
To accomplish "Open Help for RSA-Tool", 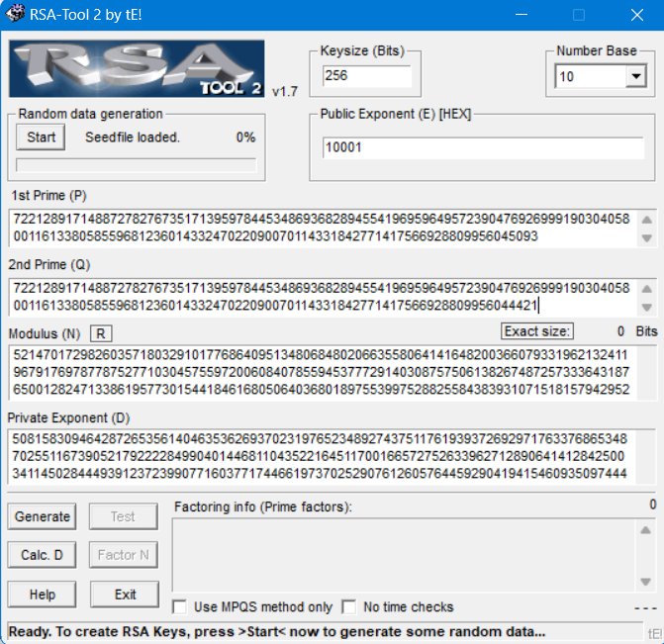I will (43, 595).
